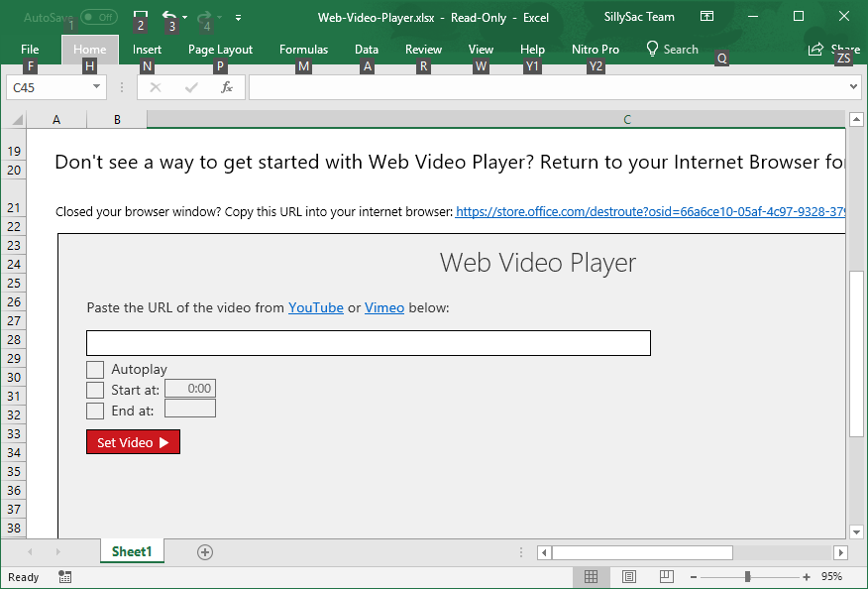Customize the Quick Access Toolbar dropdown

(x=238, y=18)
